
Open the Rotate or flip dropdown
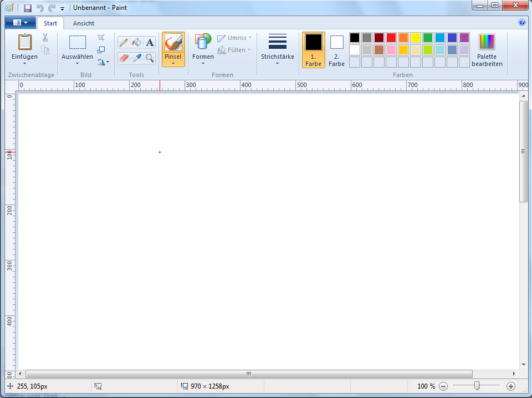click(103, 62)
